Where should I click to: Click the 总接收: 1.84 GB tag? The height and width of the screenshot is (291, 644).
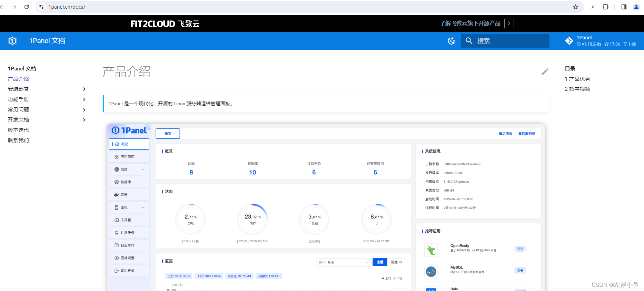coord(269,276)
